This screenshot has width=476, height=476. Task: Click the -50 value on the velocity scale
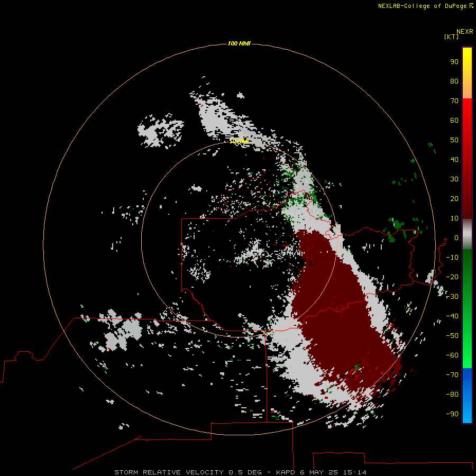point(452,336)
